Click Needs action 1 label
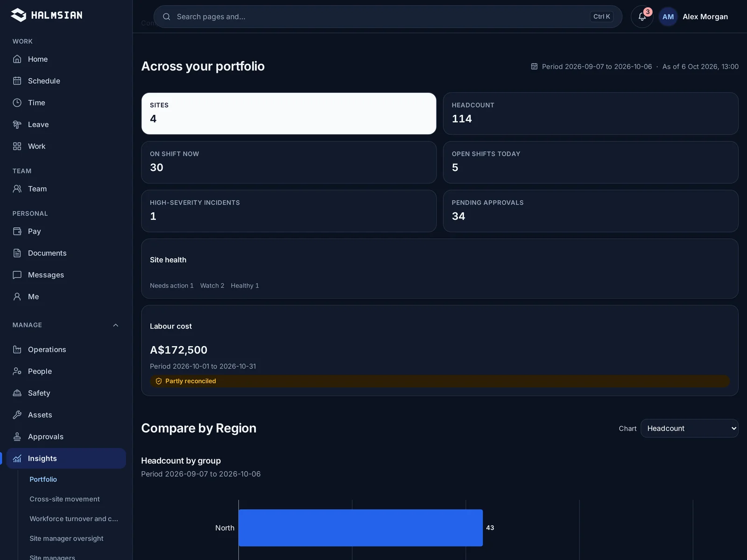This screenshot has height=560, width=747. pyautogui.click(x=171, y=286)
